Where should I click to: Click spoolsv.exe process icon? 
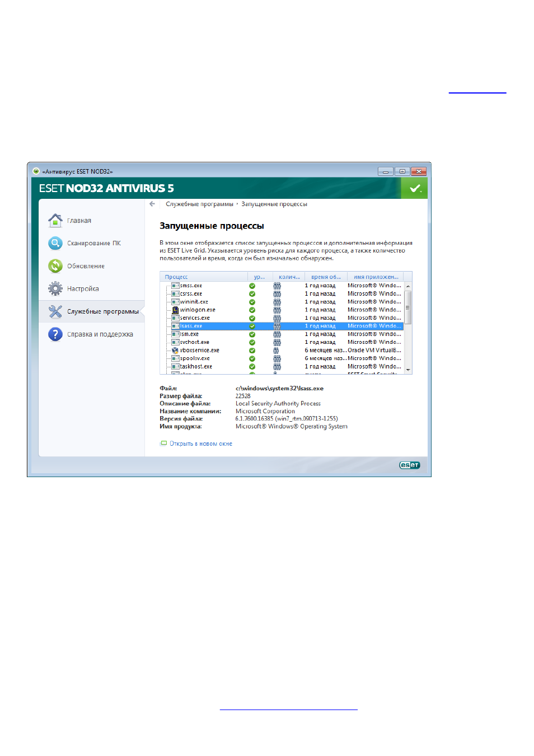pos(175,358)
